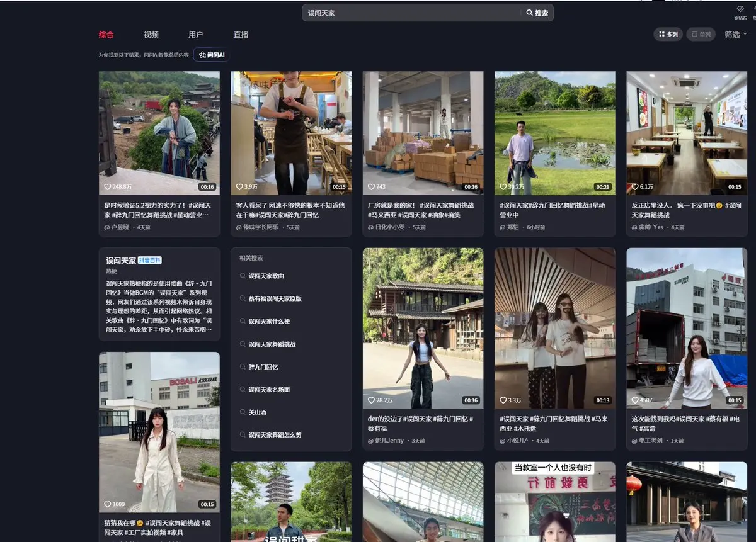Image resolution: width=756 pixels, height=542 pixels.
Task: Expand the 筛选 filter dropdown
Action: point(735,35)
